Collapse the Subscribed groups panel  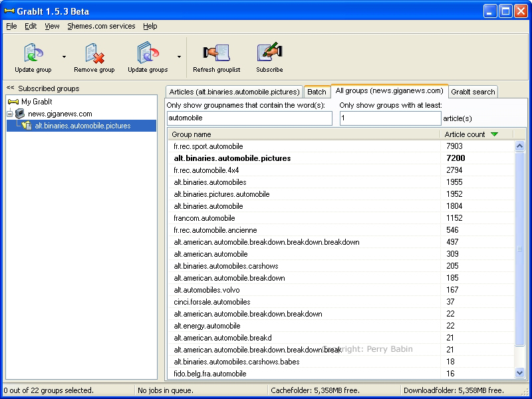click(x=10, y=88)
